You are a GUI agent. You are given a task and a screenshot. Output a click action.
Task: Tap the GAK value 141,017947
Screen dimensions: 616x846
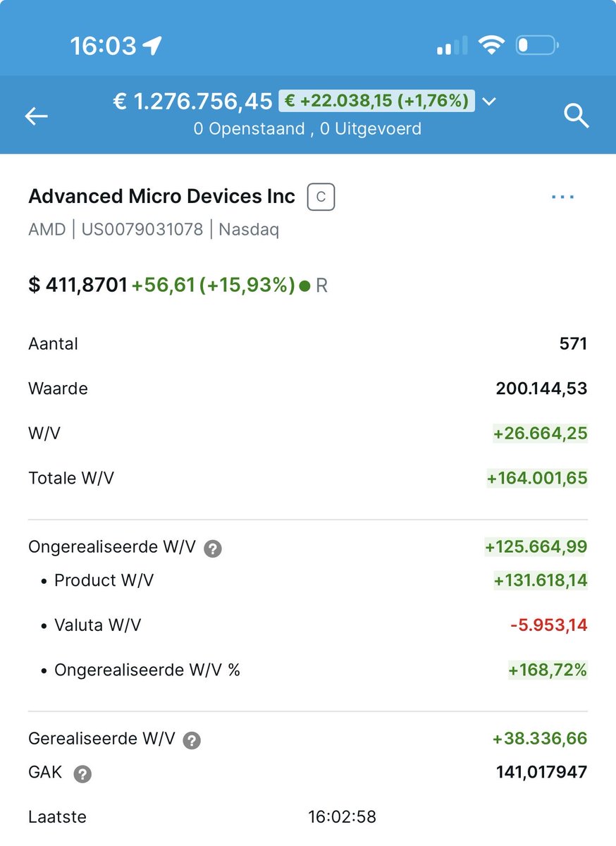click(x=541, y=773)
